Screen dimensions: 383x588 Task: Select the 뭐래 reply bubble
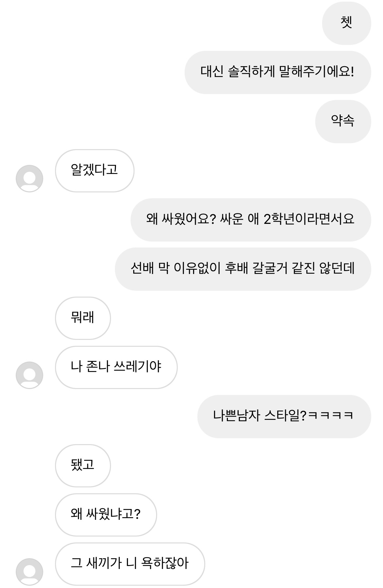click(82, 318)
